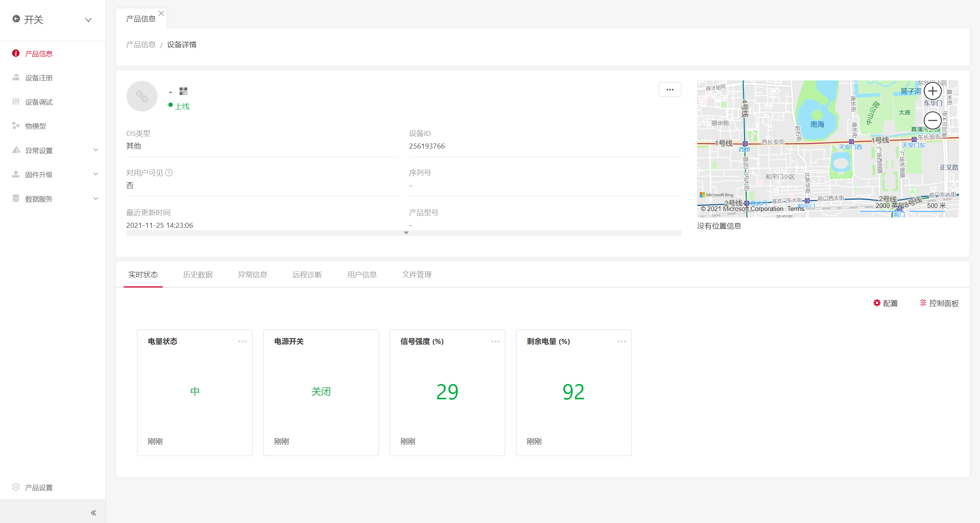Zoom in on the map
Image resolution: width=980 pixels, height=523 pixels.
933,91
